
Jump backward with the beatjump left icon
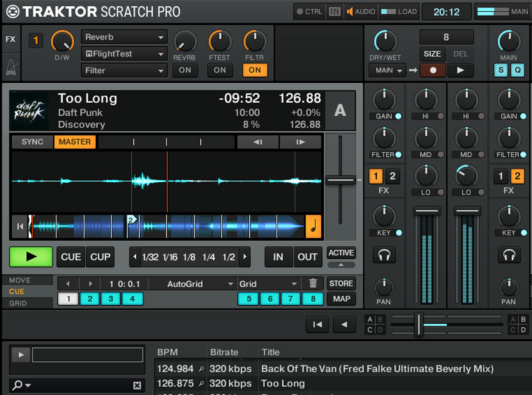pos(258,142)
